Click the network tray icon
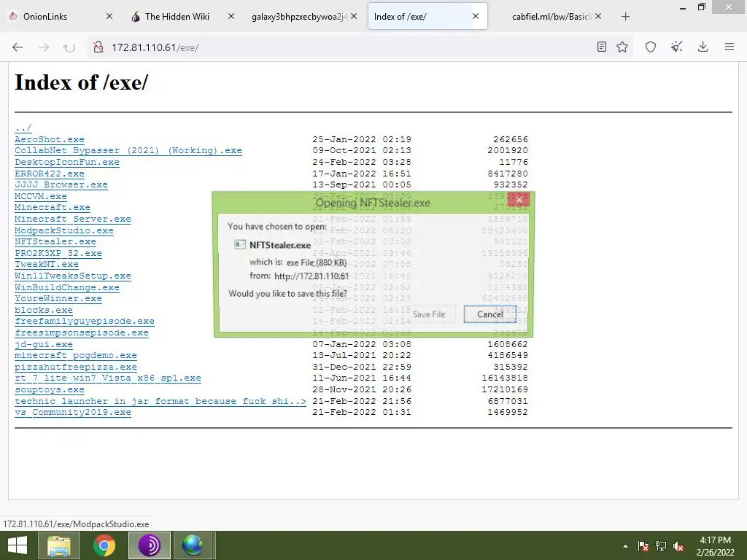Screen dimensions: 747x560 [x=661, y=546]
